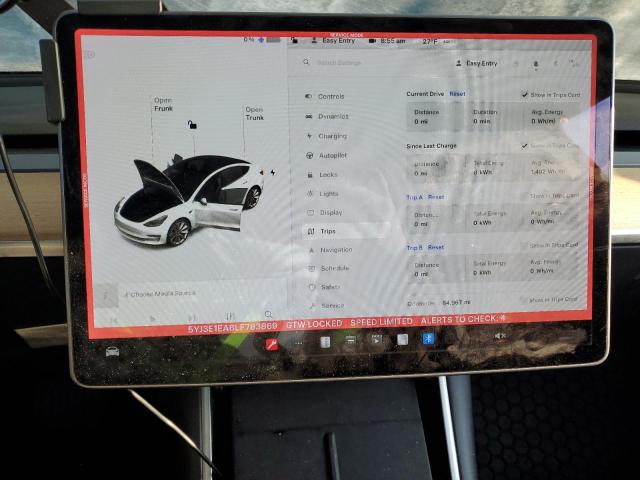This screenshot has width=640, height=480.
Task: Reset the Current Drive trip data
Action: click(457, 94)
